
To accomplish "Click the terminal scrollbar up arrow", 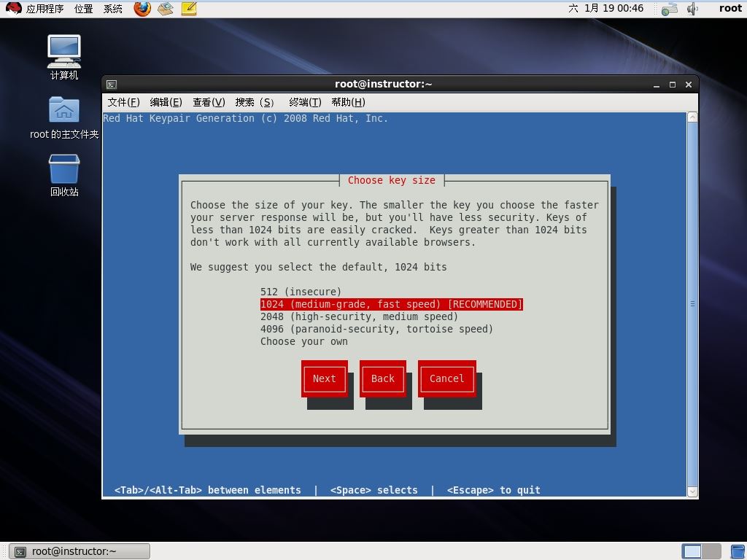I will pyautogui.click(x=693, y=117).
